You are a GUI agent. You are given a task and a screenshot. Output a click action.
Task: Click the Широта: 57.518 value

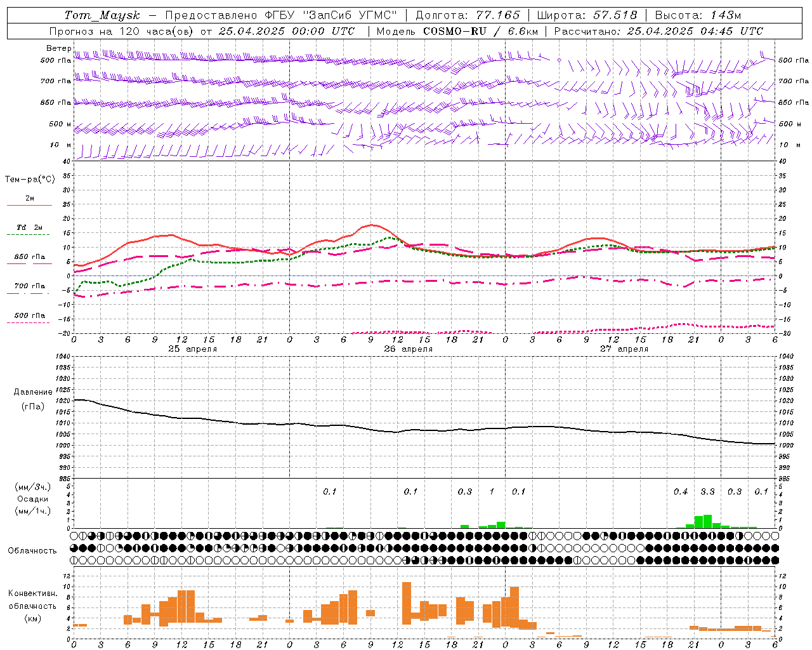[x=587, y=15]
